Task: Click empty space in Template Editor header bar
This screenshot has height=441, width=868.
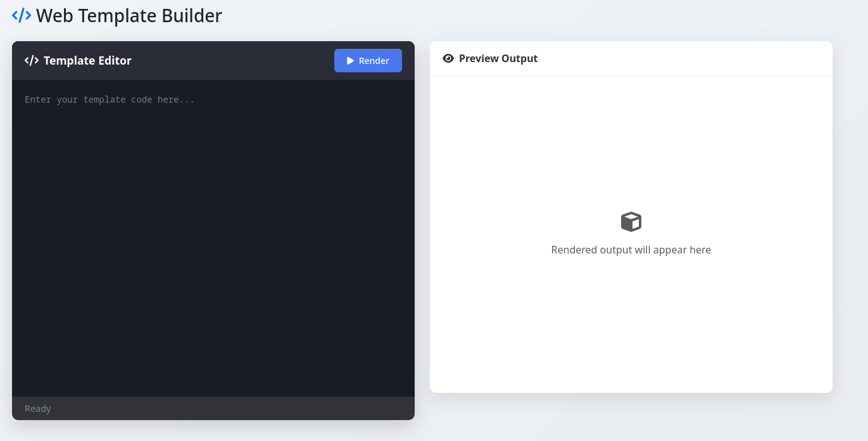Action: [x=234, y=61]
